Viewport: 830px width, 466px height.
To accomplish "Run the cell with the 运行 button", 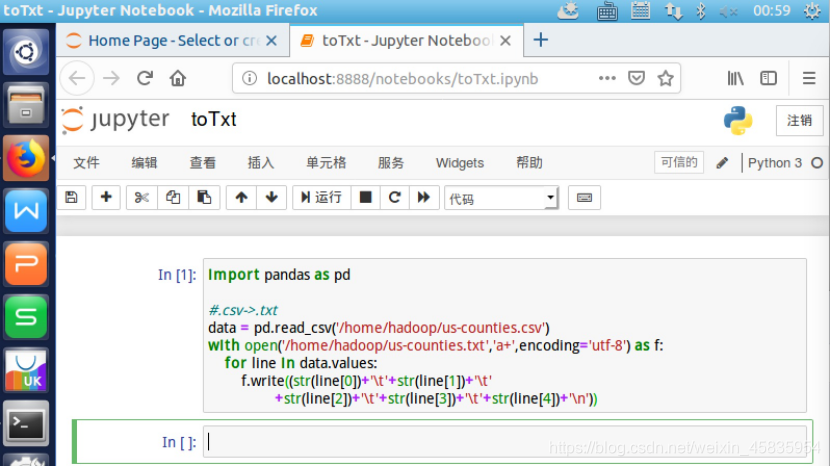I will point(321,198).
